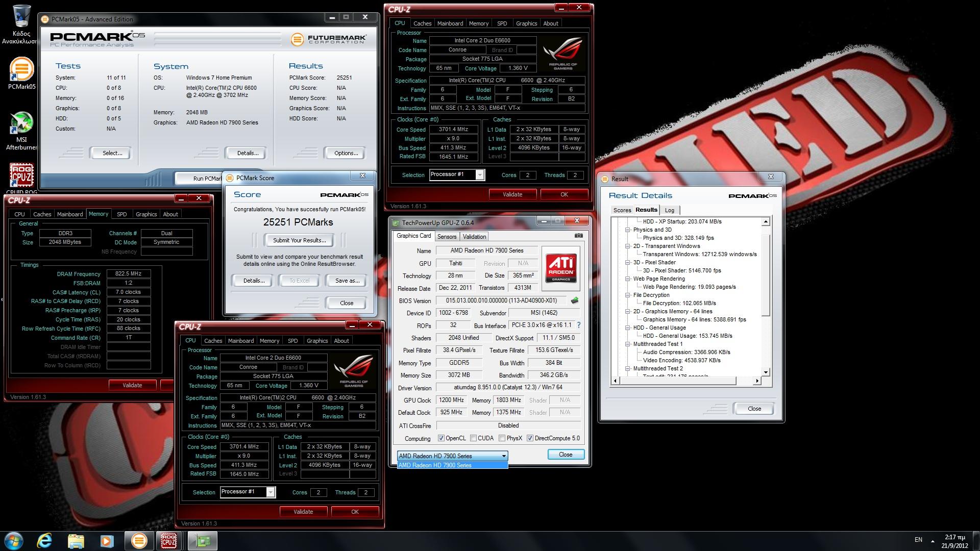
Task: Open the GPU selection dropdown in GPU-Z
Action: (452, 456)
